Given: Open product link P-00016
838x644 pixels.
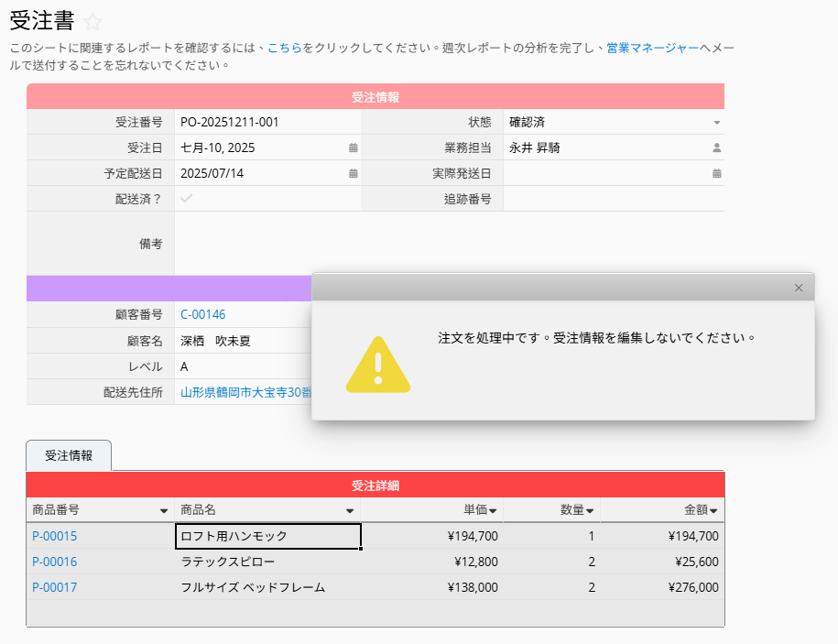Looking at the screenshot, I should (54, 562).
